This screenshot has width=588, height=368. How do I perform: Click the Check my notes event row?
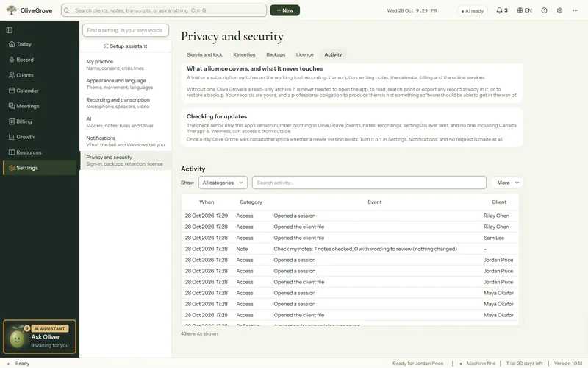(x=350, y=249)
